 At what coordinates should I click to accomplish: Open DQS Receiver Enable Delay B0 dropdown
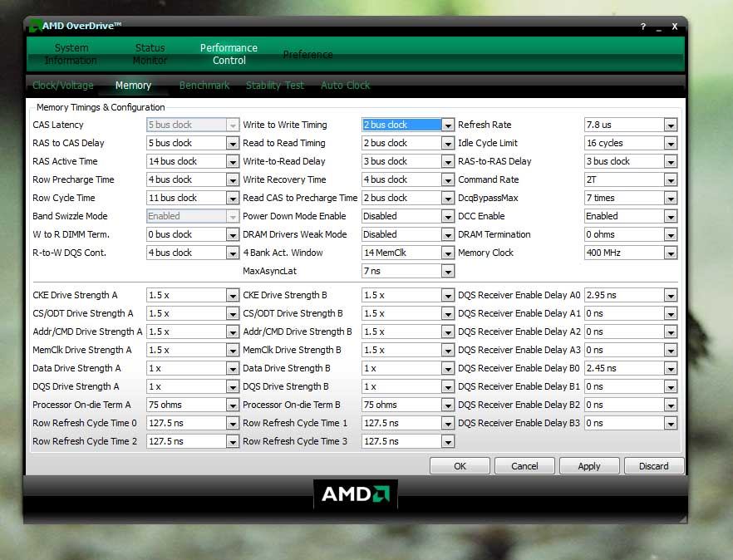pos(671,368)
